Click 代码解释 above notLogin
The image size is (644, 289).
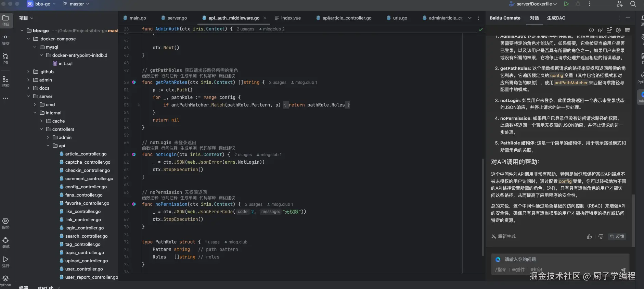click(208, 148)
